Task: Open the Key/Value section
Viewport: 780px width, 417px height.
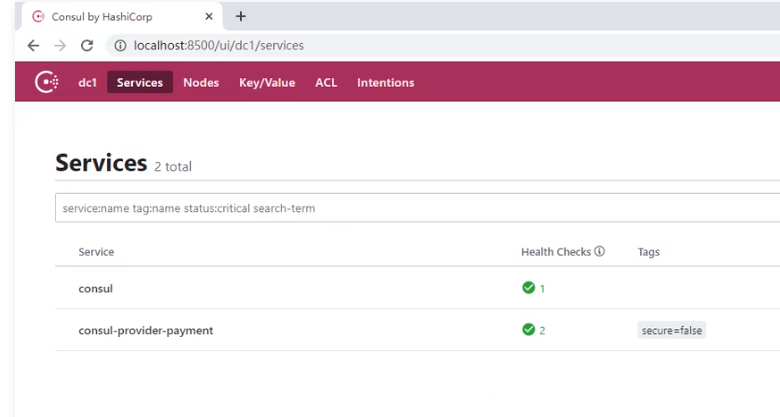Action: point(267,83)
